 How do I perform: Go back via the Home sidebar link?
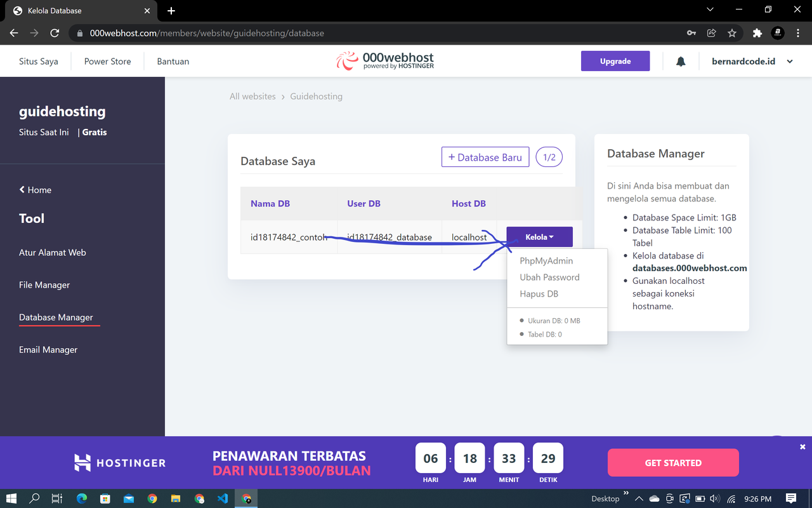click(36, 190)
